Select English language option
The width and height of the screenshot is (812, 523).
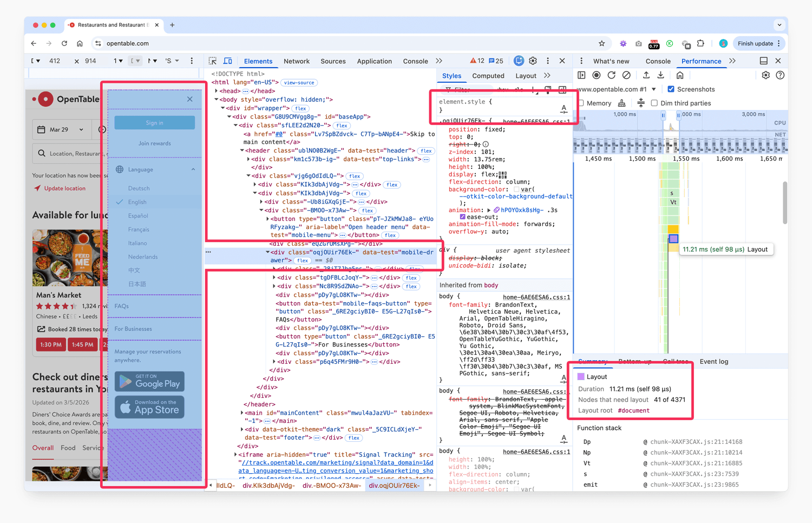[137, 202]
